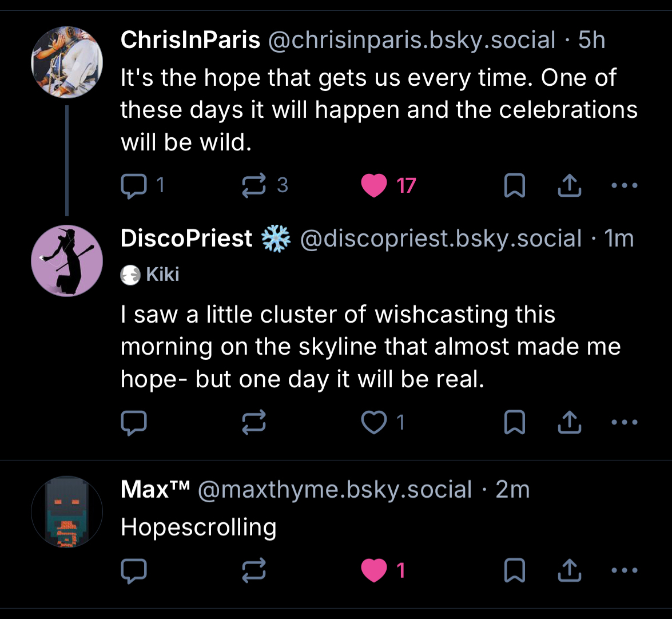
Task: Open more options on Max's post
Action: (x=624, y=570)
